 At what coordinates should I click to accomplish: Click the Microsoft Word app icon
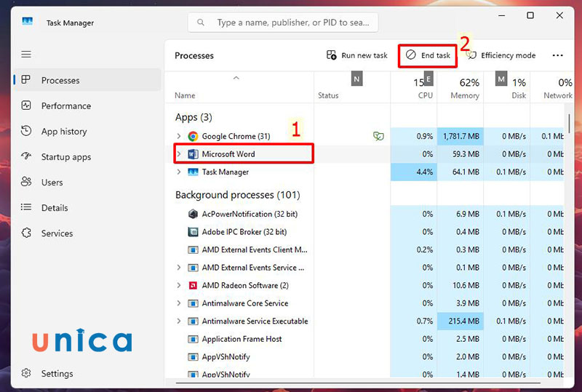pos(193,153)
